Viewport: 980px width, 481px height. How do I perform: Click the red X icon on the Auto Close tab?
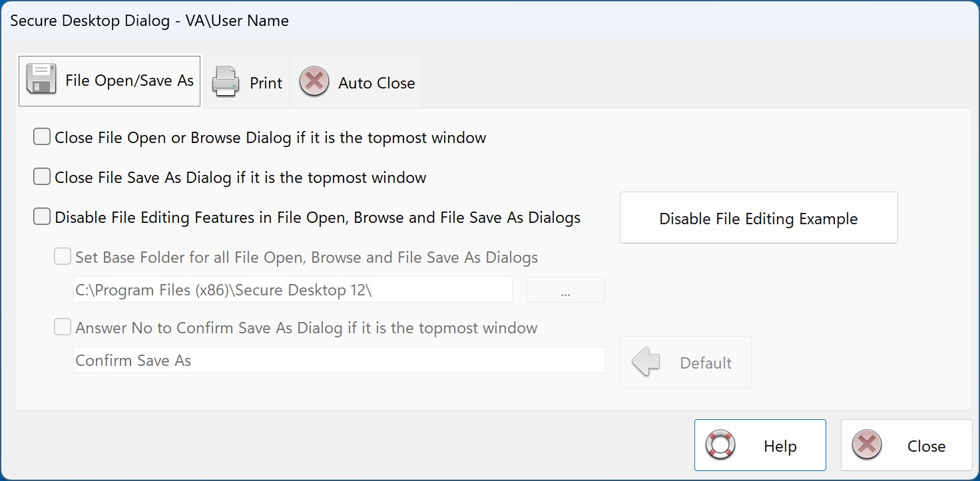tap(313, 80)
